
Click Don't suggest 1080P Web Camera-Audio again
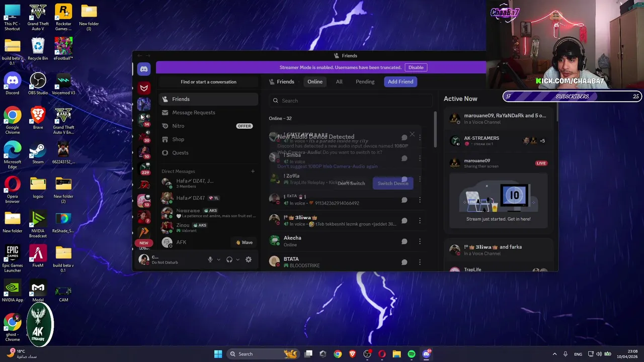pos(327,166)
